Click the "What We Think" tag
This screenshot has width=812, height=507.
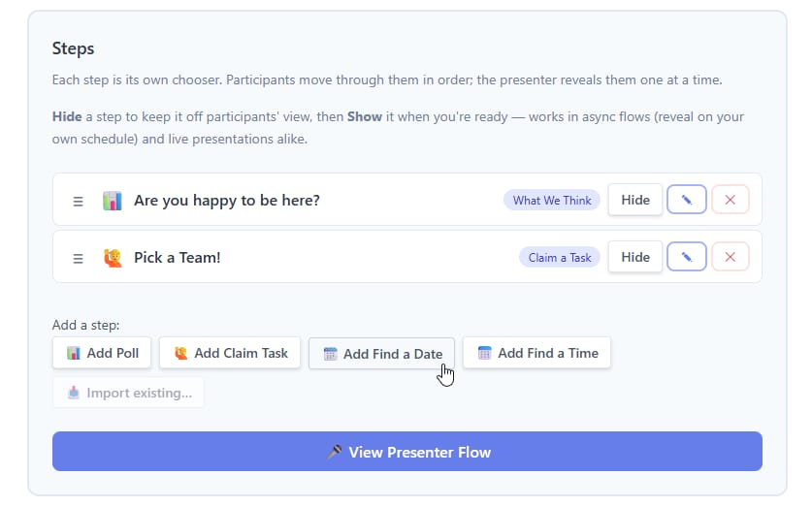click(x=551, y=201)
